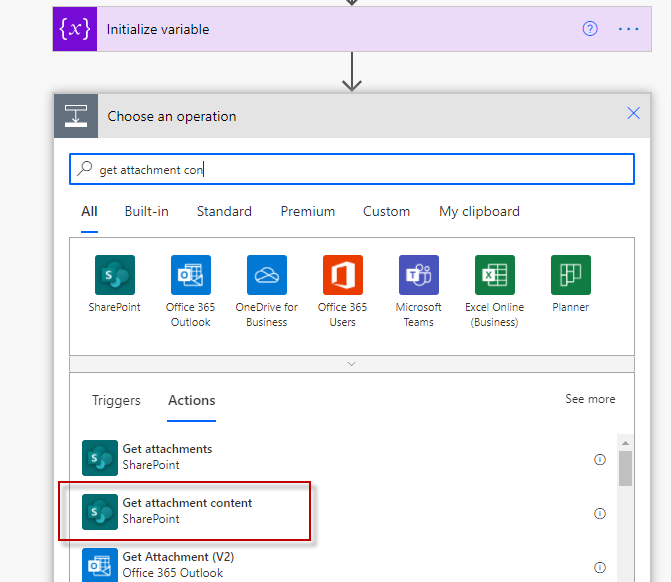The width and height of the screenshot is (671, 582).
Task: Switch to the Actions tab
Action: [192, 400]
